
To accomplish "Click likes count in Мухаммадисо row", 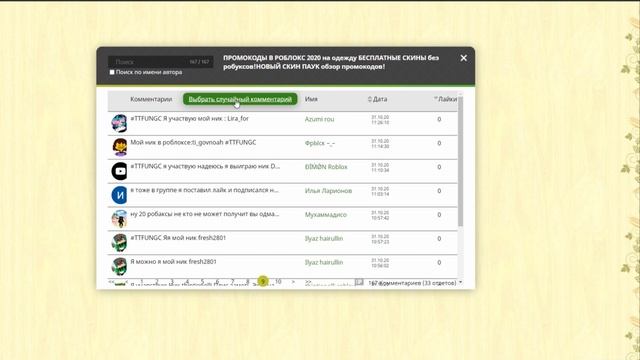I will point(439,215).
